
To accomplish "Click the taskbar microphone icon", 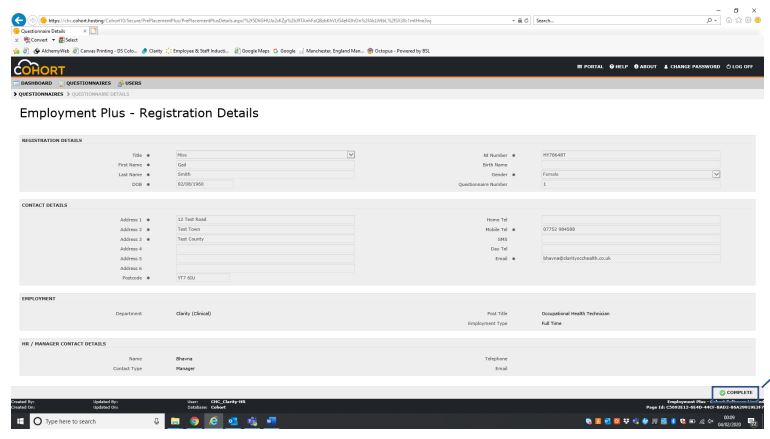I will coord(157,421).
